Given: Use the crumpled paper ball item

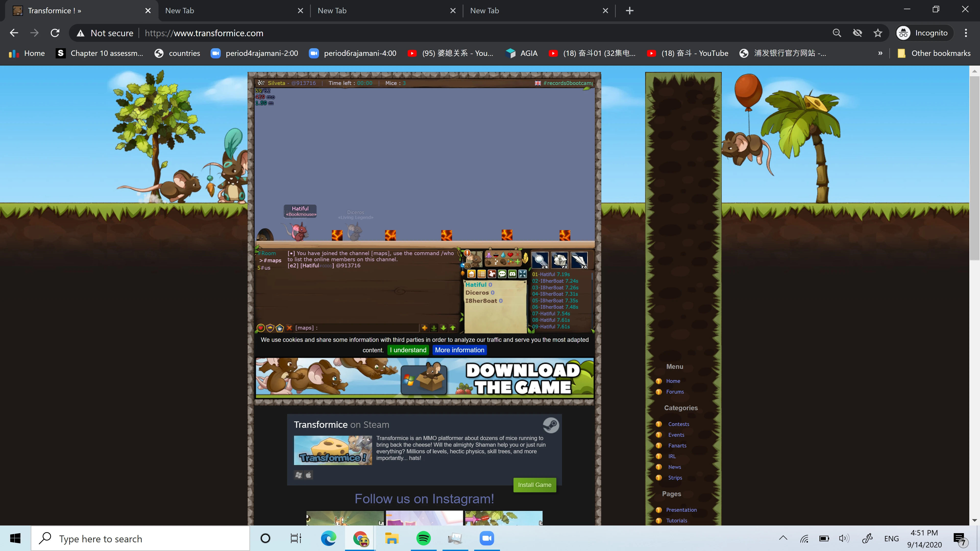Looking at the screenshot, I should point(560,260).
